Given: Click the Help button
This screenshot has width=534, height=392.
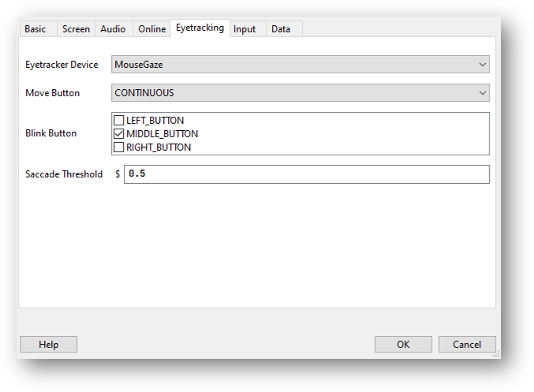Looking at the screenshot, I should point(48,345).
